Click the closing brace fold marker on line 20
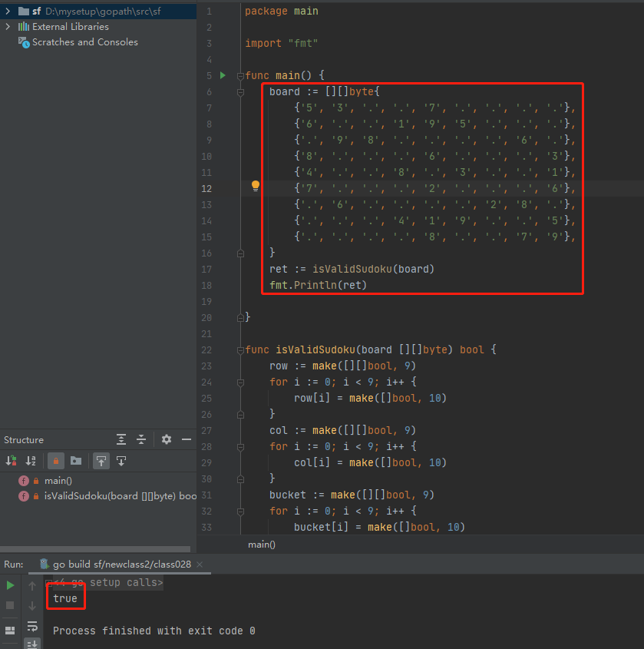Screen dimensions: 644x649 tap(240, 318)
